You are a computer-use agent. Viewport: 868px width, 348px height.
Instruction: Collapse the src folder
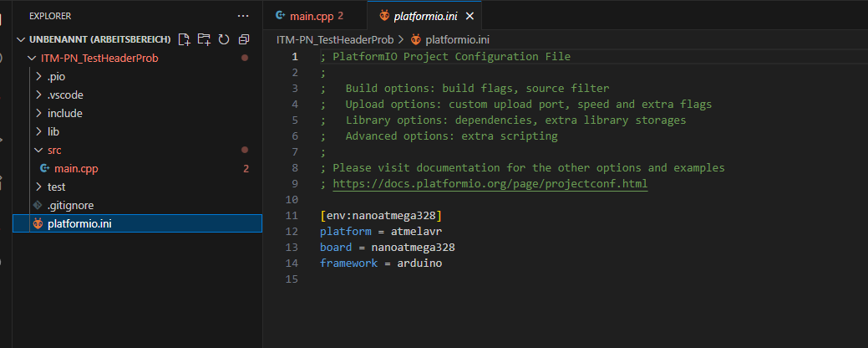point(38,151)
